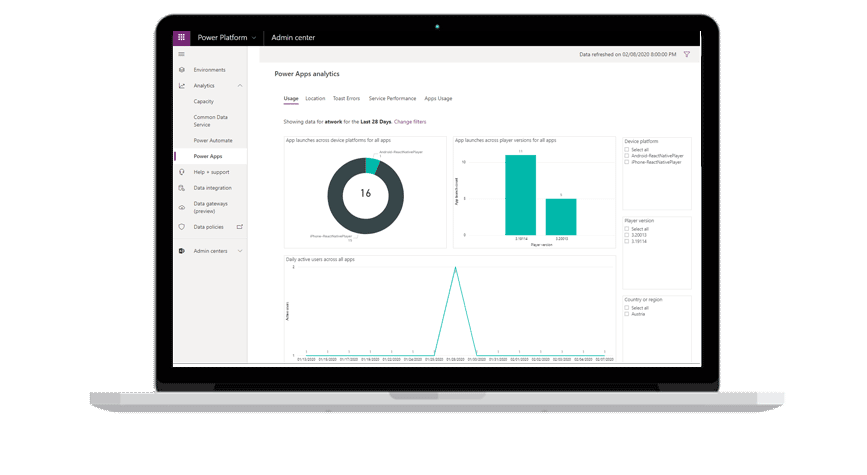Click the Admin centers icon

(182, 251)
